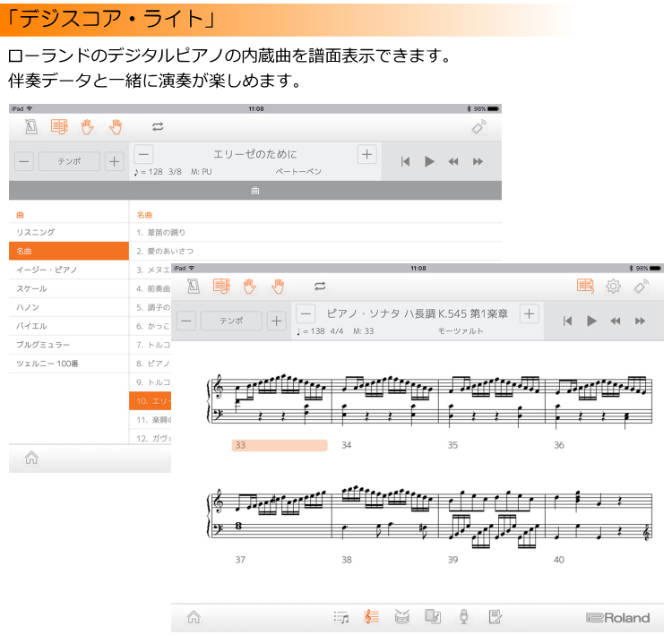Open the microphone recording tab

pyautogui.click(x=464, y=617)
